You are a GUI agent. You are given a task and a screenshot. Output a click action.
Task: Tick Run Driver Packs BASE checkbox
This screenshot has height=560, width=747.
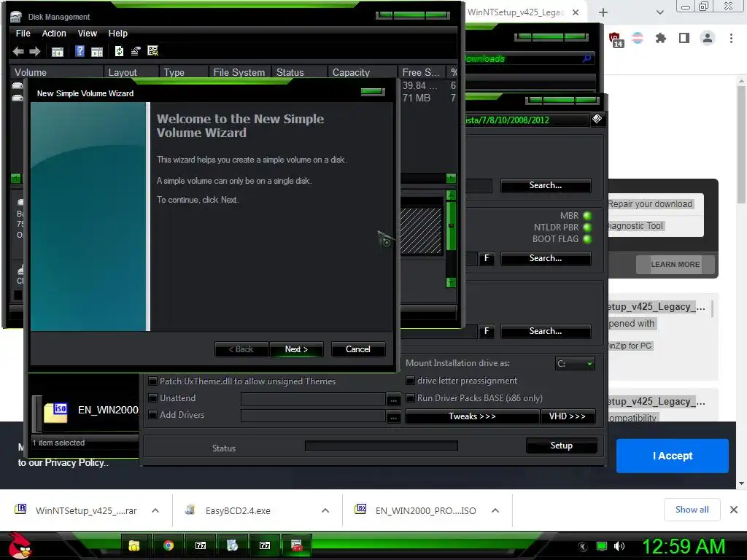[x=410, y=397]
